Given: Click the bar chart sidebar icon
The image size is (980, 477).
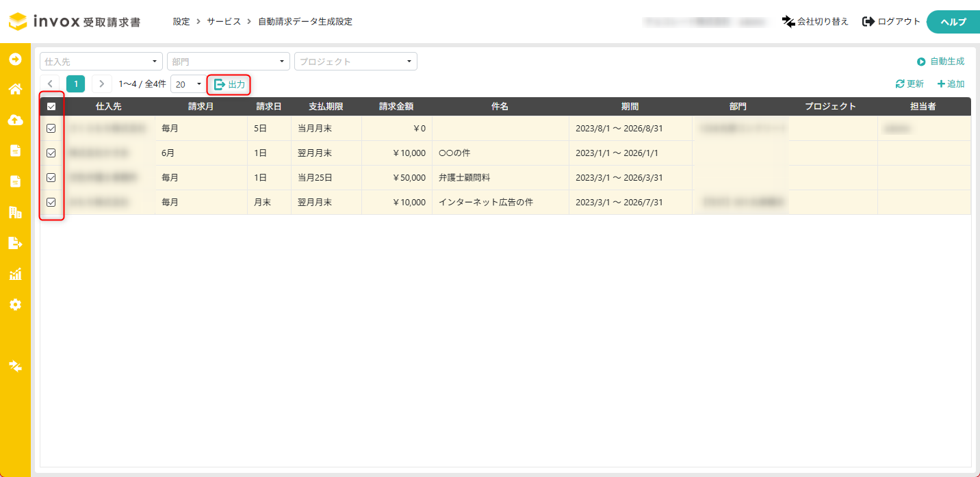Looking at the screenshot, I should pyautogui.click(x=15, y=274).
